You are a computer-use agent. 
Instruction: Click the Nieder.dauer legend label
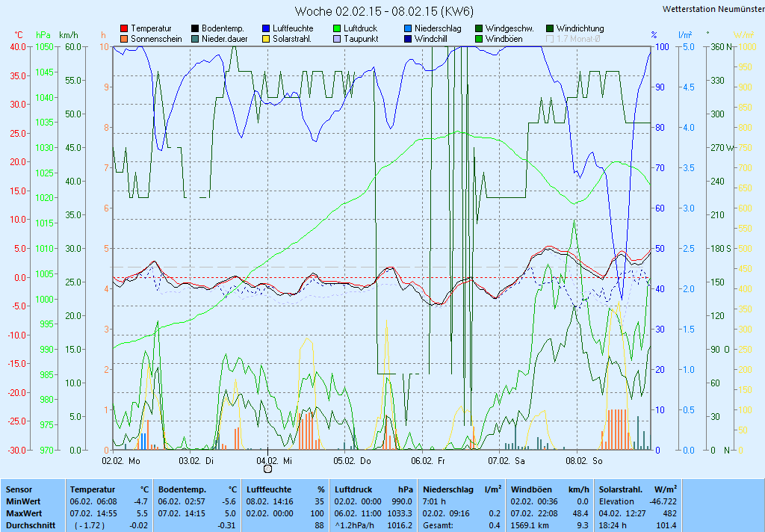(223, 39)
